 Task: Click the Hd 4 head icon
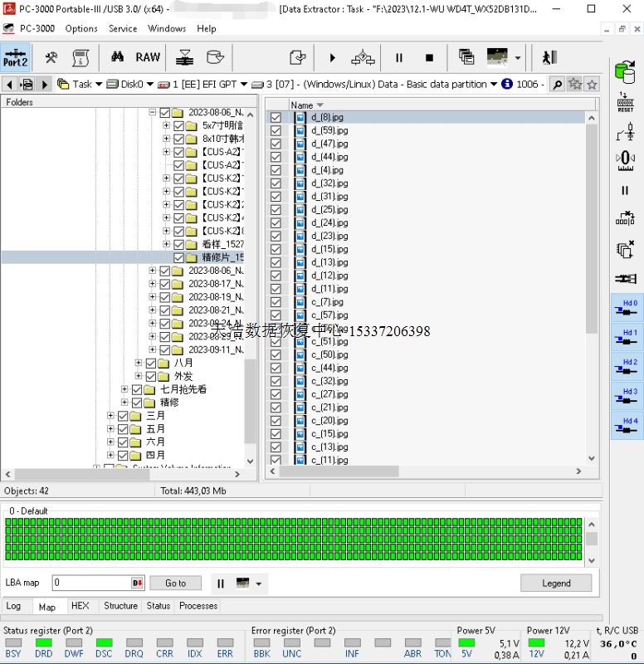(x=626, y=426)
